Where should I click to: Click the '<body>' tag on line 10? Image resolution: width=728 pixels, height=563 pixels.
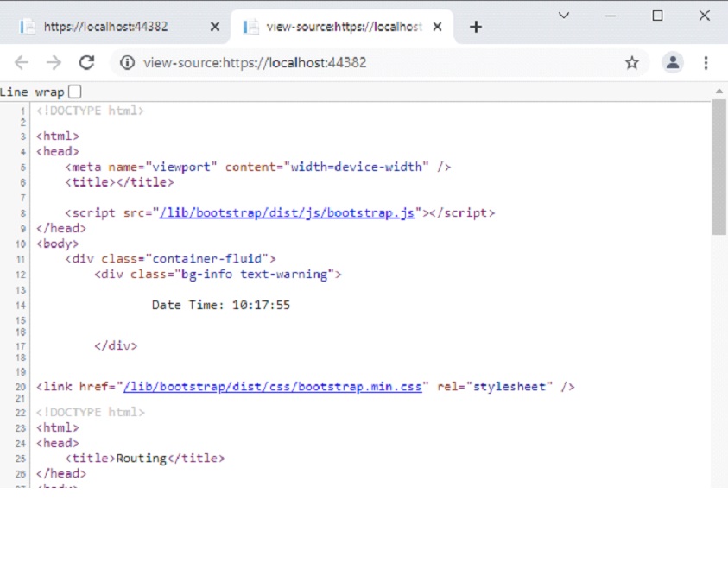click(58, 244)
